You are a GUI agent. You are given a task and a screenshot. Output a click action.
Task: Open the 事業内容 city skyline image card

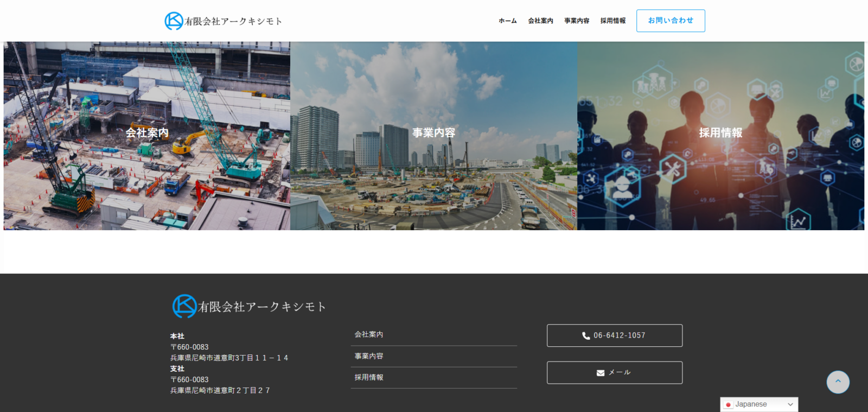pos(433,136)
